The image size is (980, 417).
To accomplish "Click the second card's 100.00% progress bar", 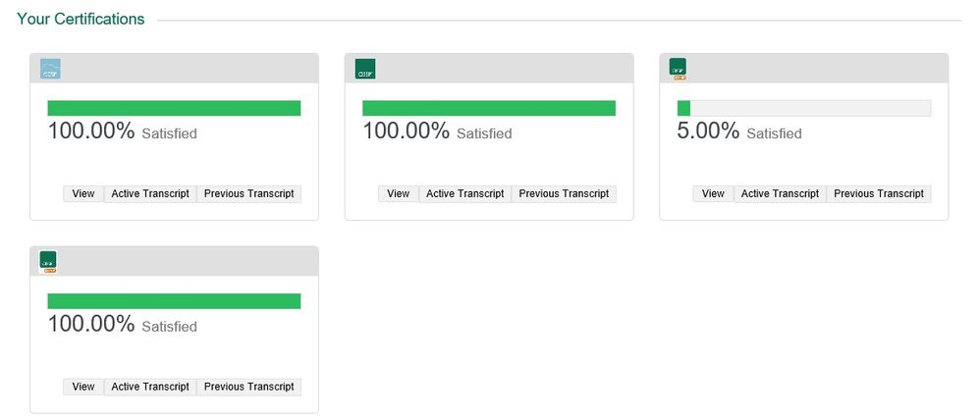I will coord(489,108).
